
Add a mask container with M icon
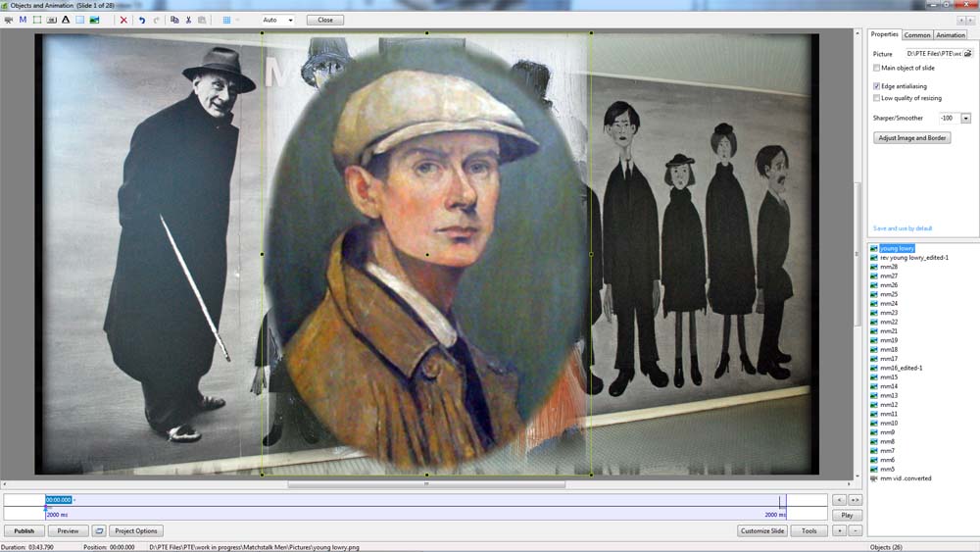23,20
